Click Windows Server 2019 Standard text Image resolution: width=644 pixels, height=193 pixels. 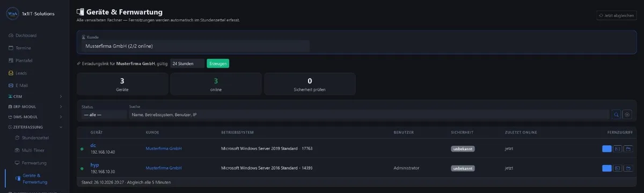pyautogui.click(x=267, y=149)
